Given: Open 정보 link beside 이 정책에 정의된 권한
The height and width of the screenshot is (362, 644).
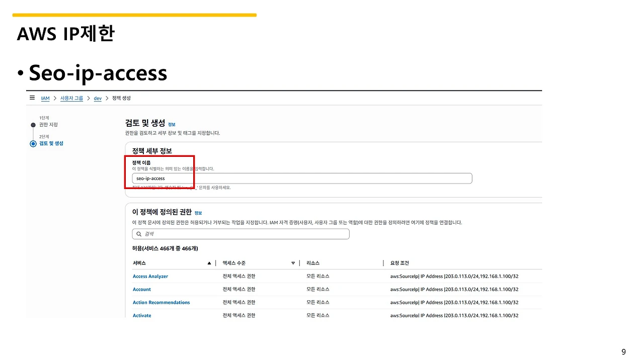Looking at the screenshot, I should 198,213.
